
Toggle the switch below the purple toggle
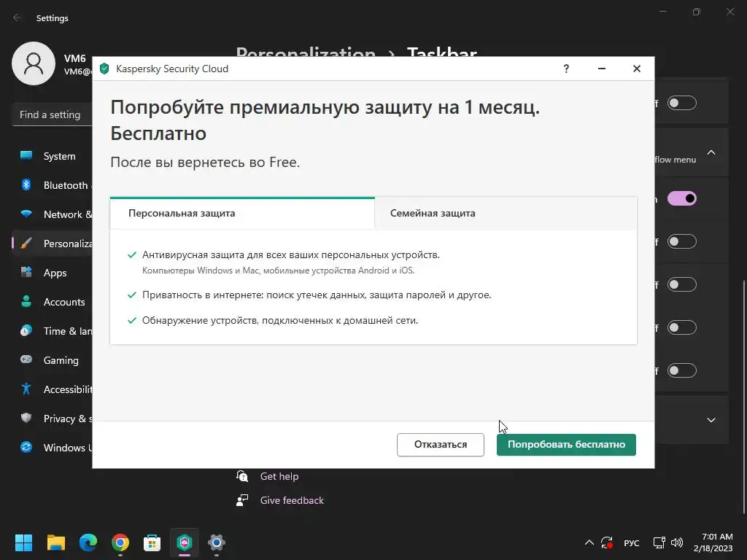click(682, 241)
